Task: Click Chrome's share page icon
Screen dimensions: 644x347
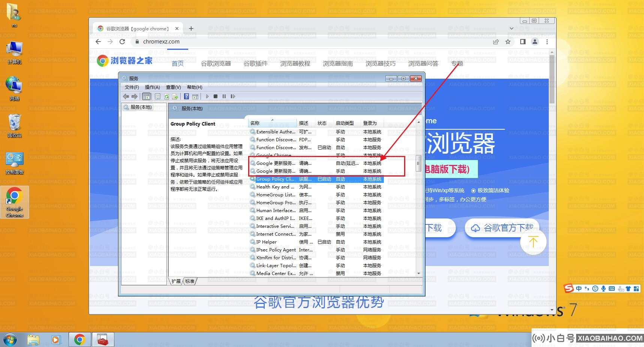Action: click(496, 42)
